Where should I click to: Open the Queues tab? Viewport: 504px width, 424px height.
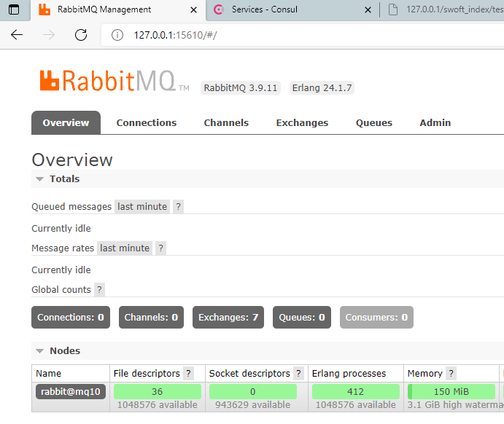[374, 122]
